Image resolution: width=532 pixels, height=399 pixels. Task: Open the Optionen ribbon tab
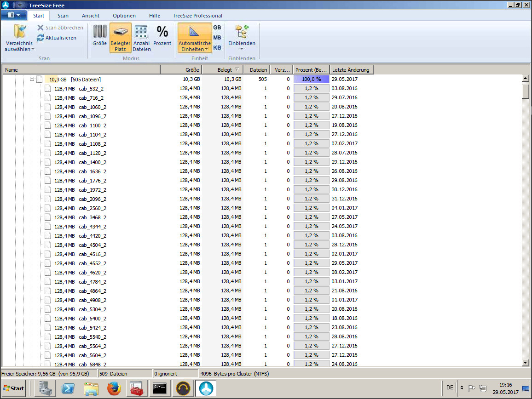tap(124, 16)
